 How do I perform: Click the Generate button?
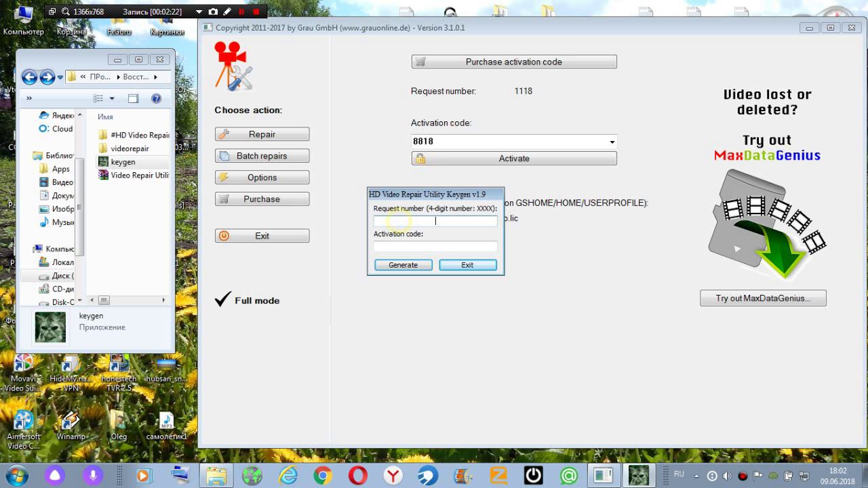403,265
